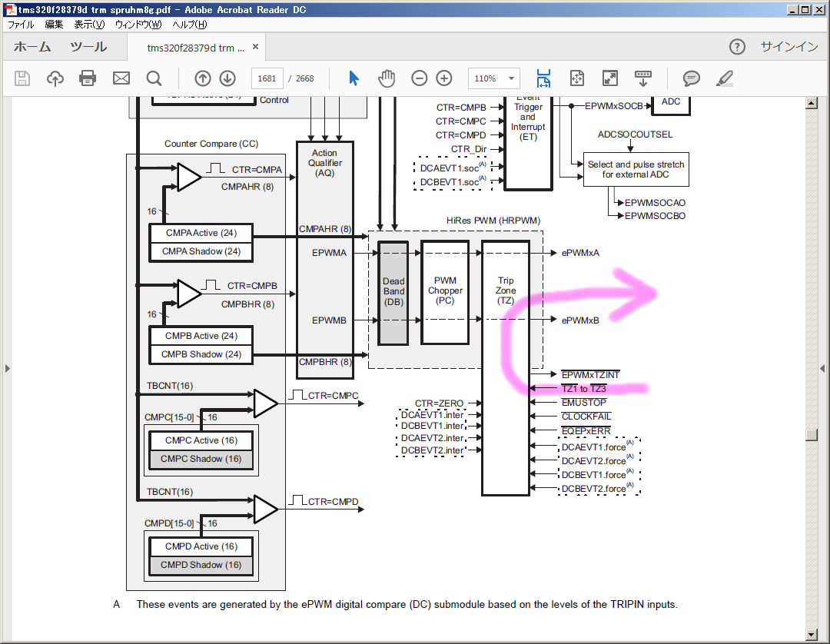Zoom out with the minus icon
The image size is (830, 644).
(419, 78)
